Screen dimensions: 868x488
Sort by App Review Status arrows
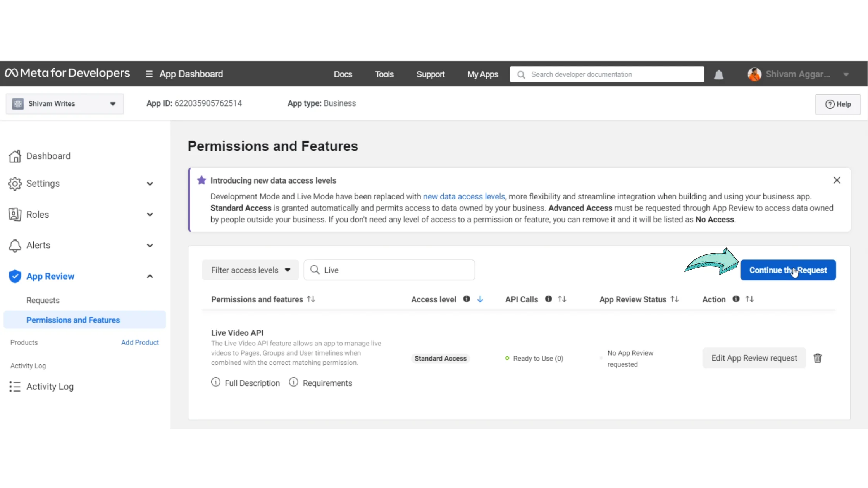675,299
